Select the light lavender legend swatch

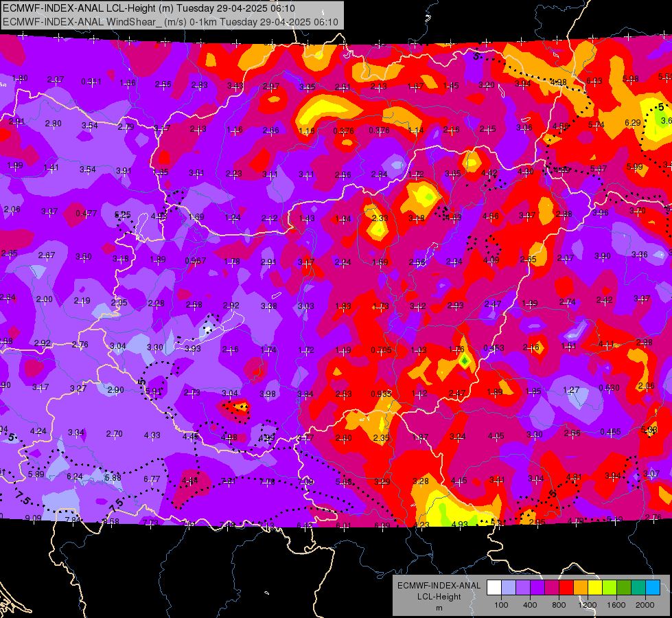coord(508,588)
